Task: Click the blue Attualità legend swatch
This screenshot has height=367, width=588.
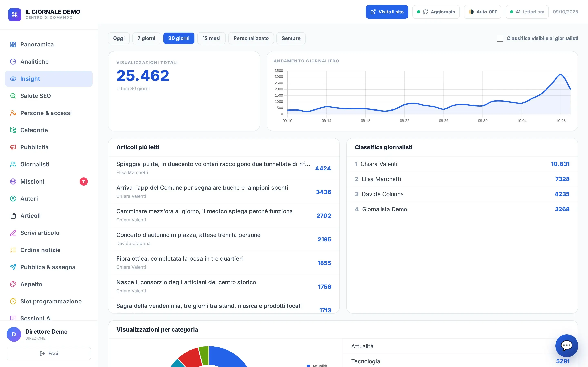Action: tap(308, 365)
